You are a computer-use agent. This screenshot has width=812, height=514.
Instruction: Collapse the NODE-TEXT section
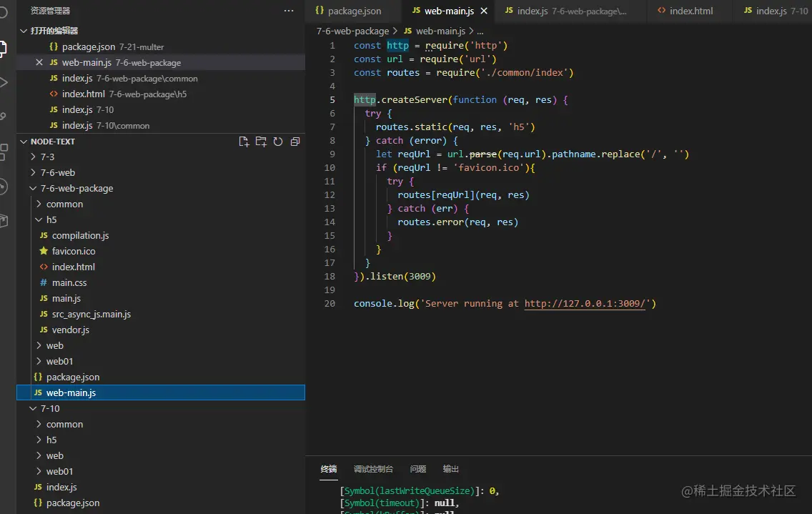click(x=24, y=142)
